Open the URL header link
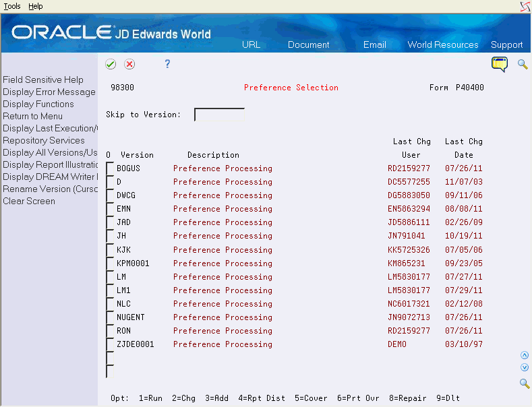Viewport: 532px width, 407px height. (251, 44)
